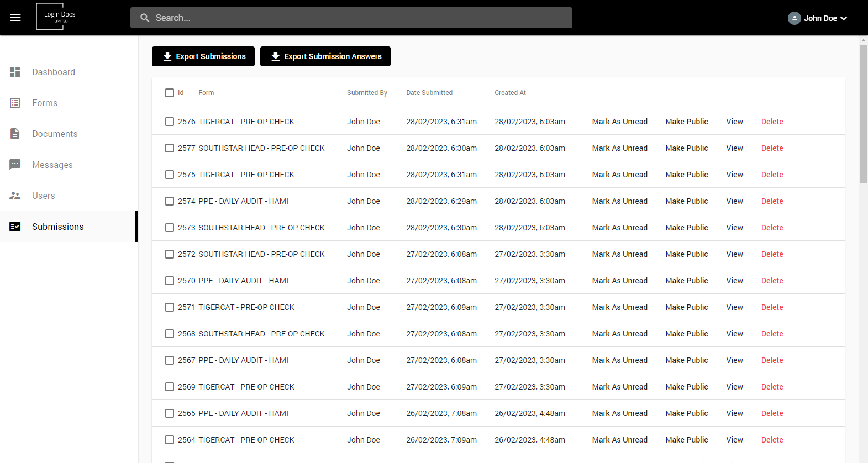
Task: Select checkbox for submission 2574
Action: pos(170,201)
